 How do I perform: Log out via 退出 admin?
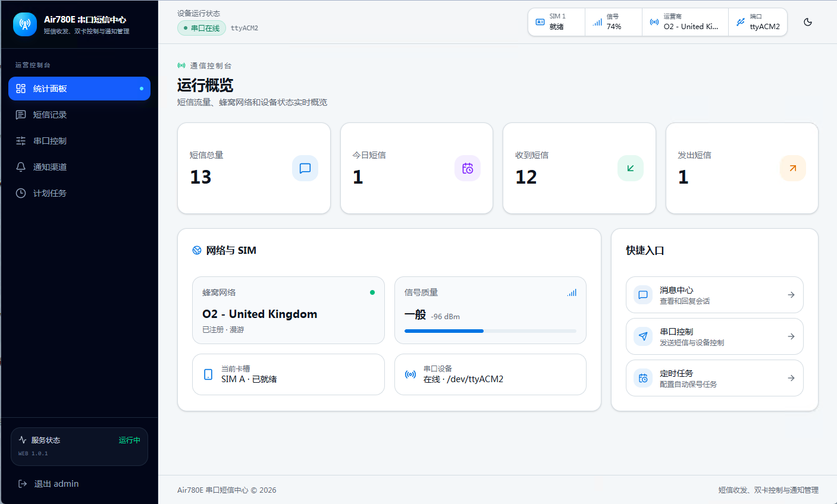pyautogui.click(x=79, y=484)
